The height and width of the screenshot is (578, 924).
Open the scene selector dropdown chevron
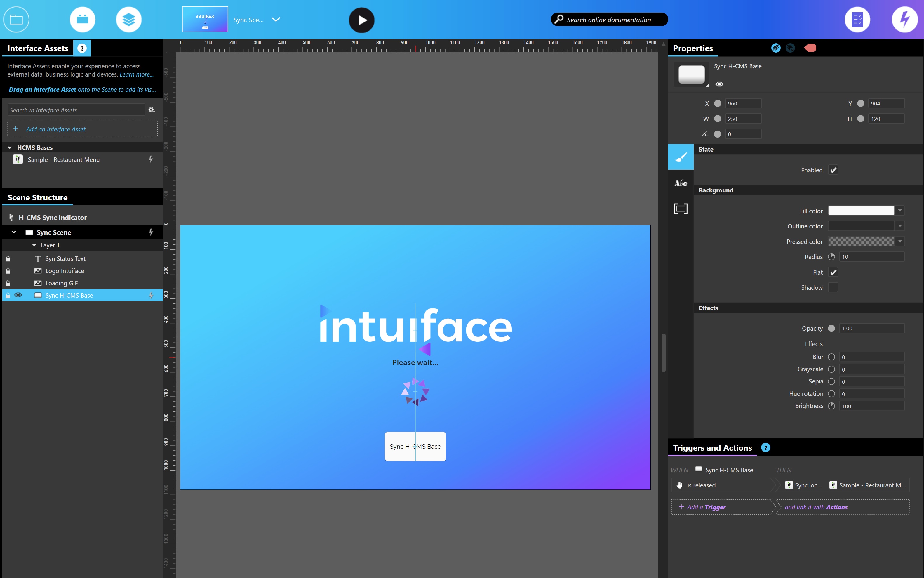coord(276,19)
